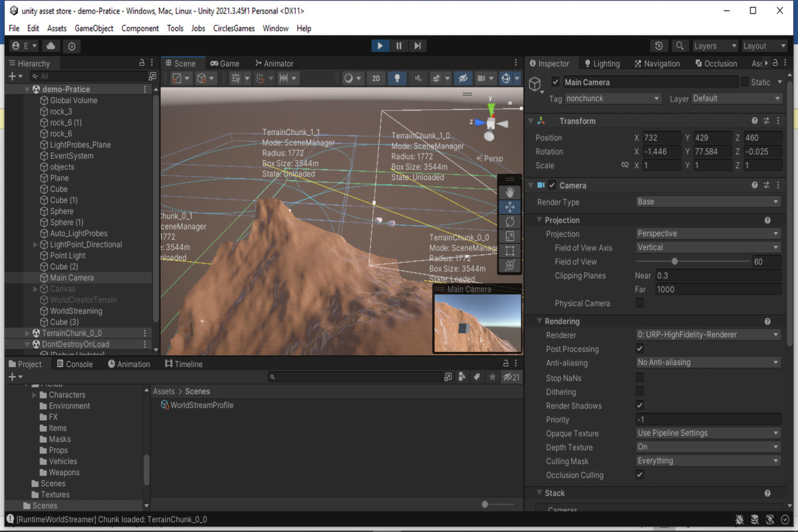Switch to the Game tab
This screenshot has width=798, height=532.
point(225,64)
